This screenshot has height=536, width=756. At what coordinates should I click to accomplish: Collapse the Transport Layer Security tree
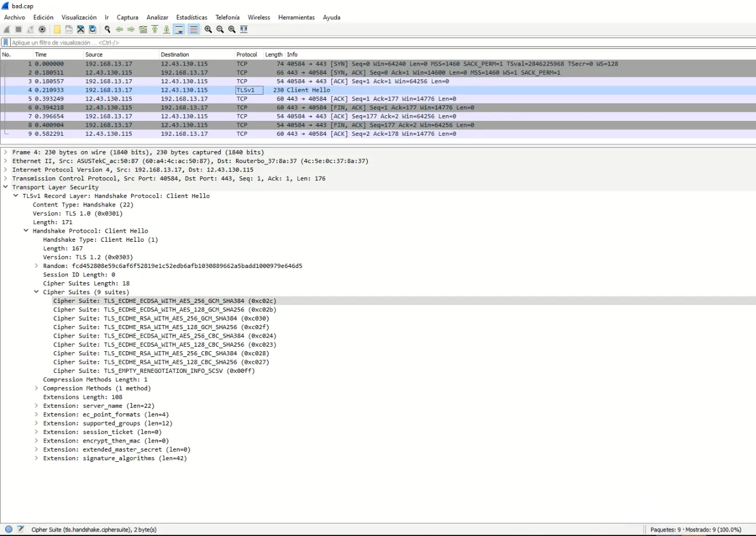[6, 187]
